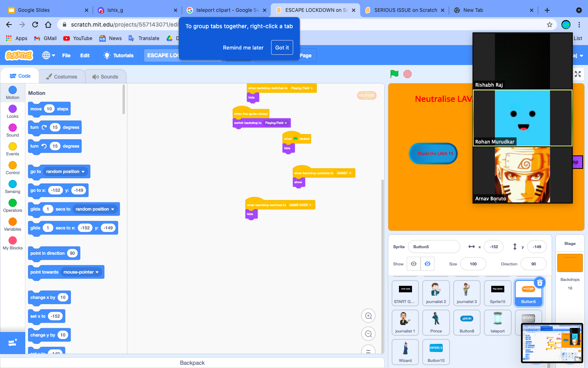588x368 pixels.
Task: Open 'switch backdrop to Playing Field' dropdown
Action: tap(276, 123)
